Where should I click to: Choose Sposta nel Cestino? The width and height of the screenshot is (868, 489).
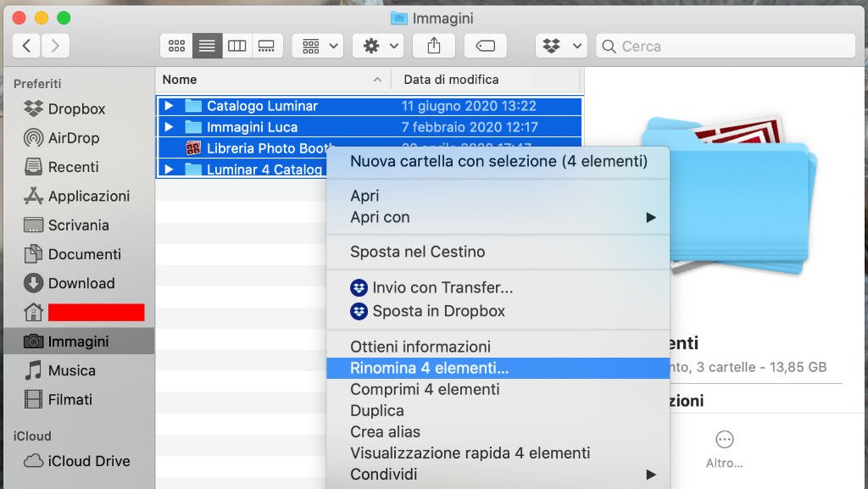[498, 252]
